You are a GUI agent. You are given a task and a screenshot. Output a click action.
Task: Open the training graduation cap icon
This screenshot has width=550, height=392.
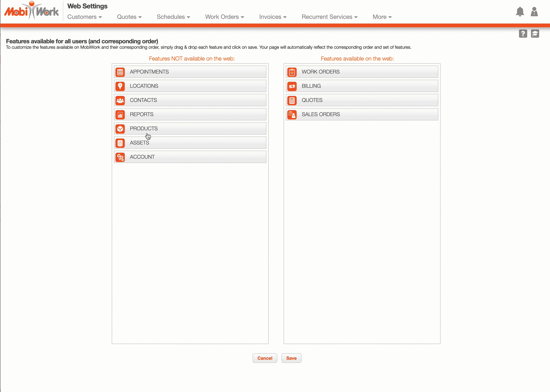point(535,34)
